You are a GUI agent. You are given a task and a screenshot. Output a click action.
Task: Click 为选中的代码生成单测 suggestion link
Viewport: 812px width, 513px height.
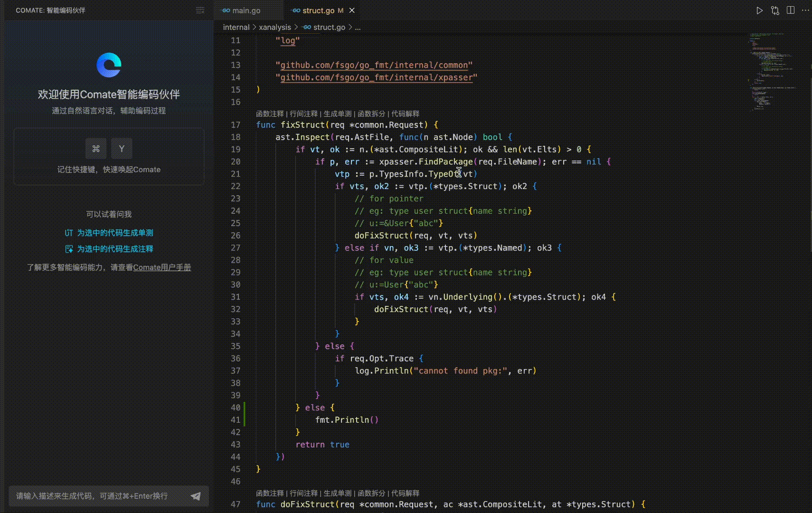115,233
